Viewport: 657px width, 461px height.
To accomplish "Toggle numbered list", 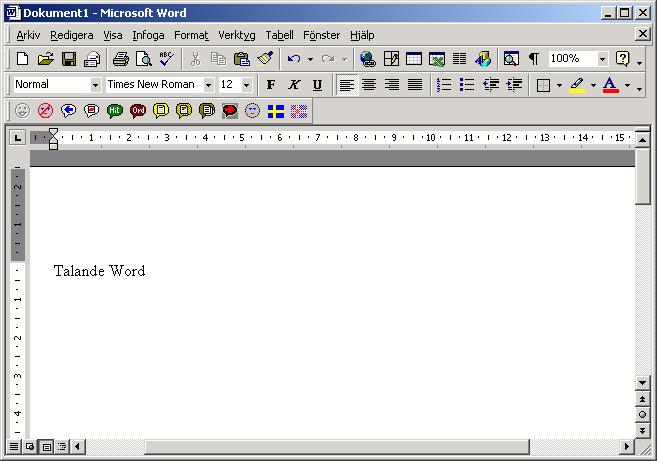I will pyautogui.click(x=444, y=85).
